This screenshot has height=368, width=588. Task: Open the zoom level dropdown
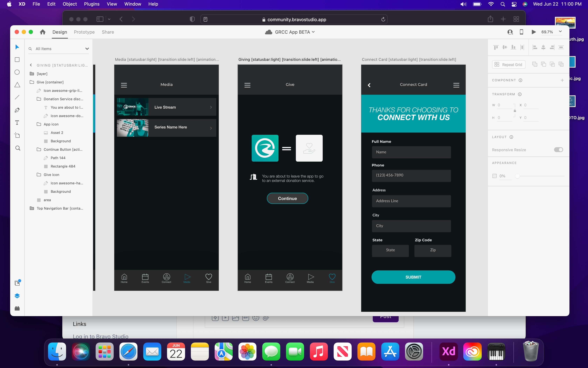560,32
